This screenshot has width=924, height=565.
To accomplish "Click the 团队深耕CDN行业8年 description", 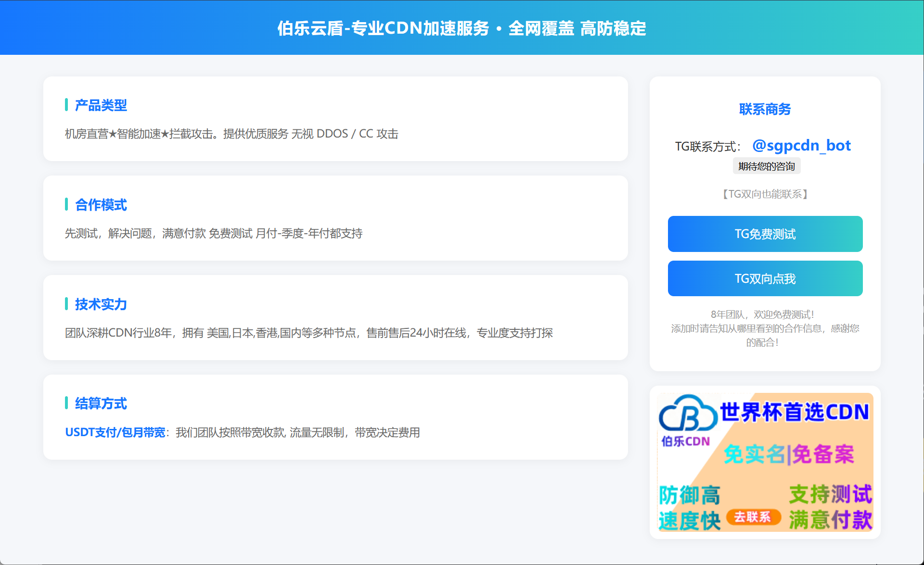I will point(309,333).
